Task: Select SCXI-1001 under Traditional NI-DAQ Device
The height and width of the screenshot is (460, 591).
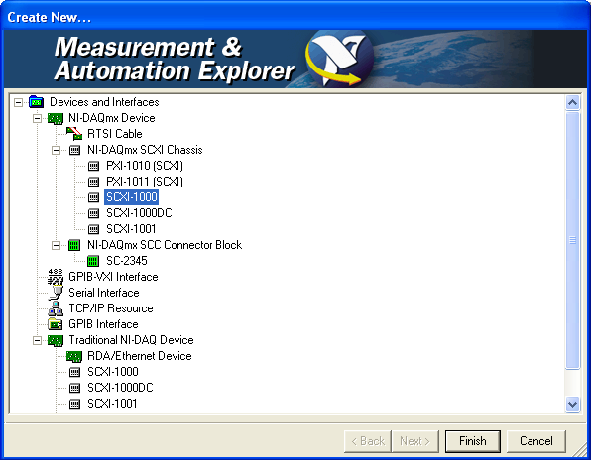Action: coord(112,404)
